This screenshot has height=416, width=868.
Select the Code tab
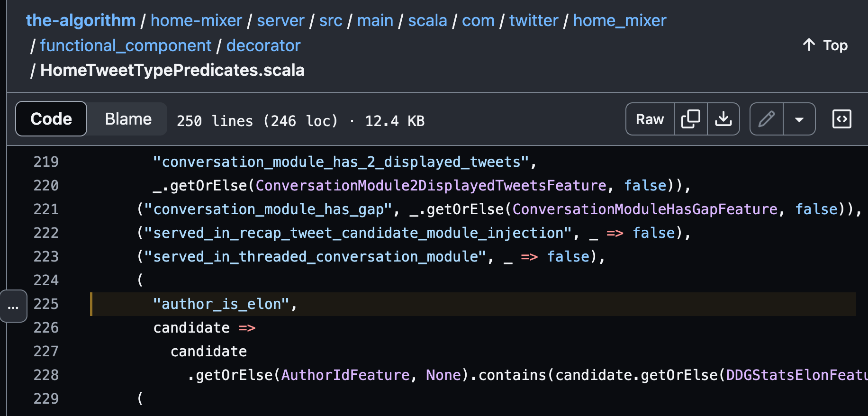51,119
